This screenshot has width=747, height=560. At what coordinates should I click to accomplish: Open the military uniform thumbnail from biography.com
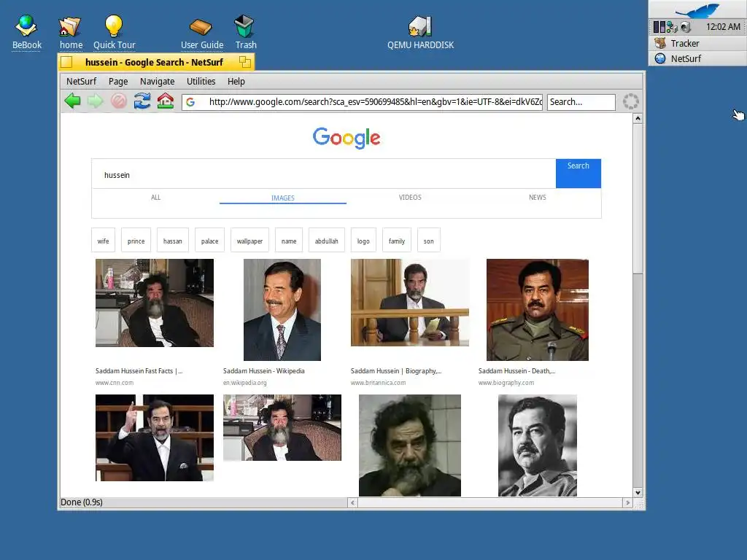538,309
